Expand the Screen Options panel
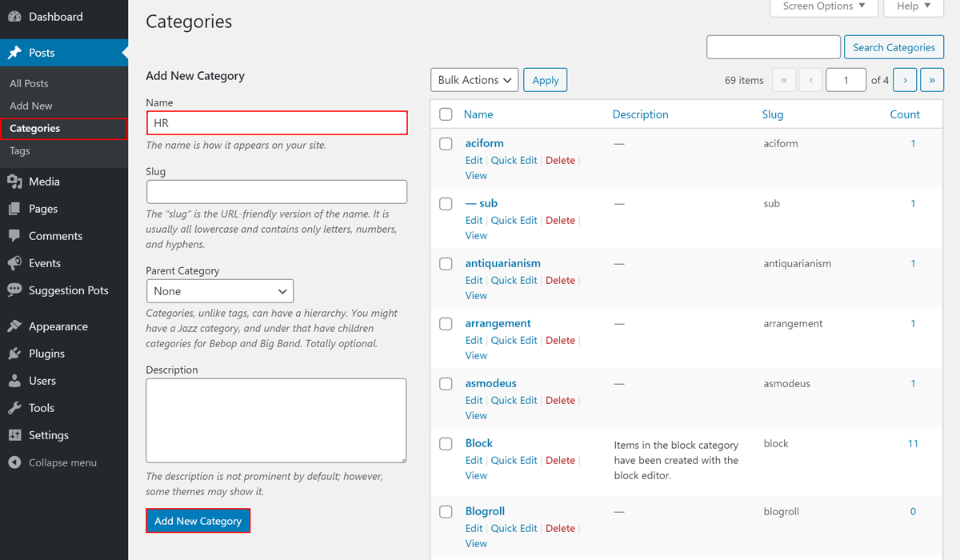This screenshot has height=560, width=960. tap(824, 6)
